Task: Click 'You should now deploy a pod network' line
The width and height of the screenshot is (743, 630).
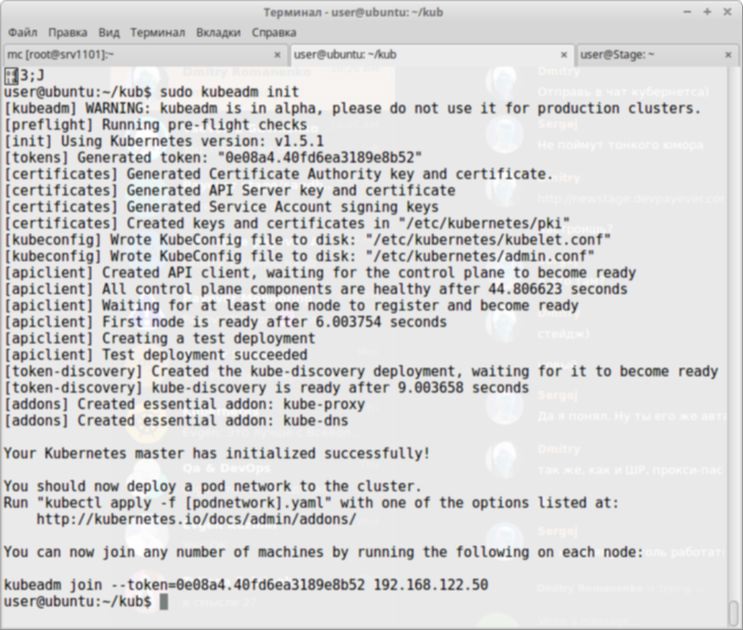Action: pos(213,486)
